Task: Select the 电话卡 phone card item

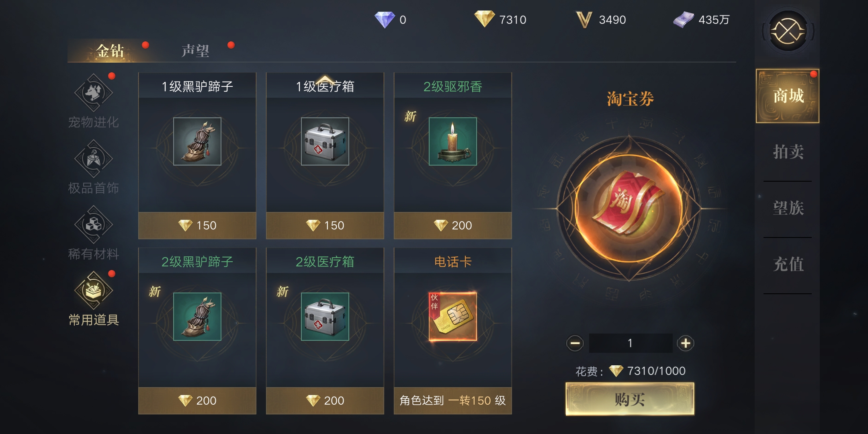Action: click(453, 331)
